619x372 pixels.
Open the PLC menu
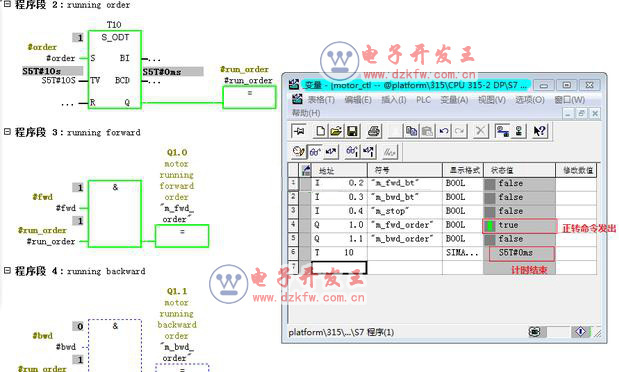(x=423, y=100)
